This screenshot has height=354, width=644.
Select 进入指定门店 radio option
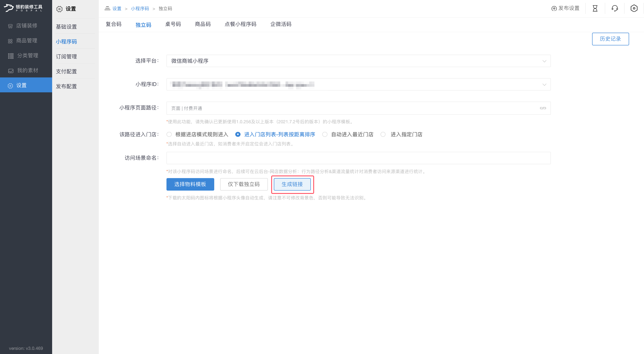click(383, 134)
